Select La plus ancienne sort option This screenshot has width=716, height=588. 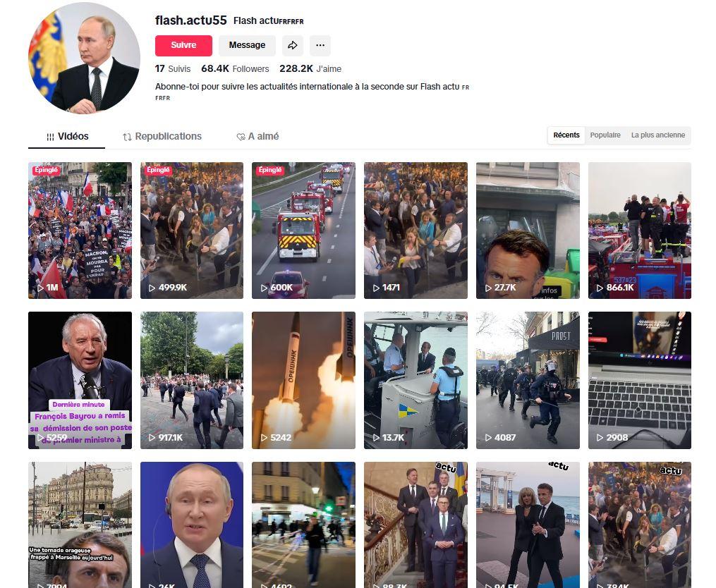click(x=658, y=135)
